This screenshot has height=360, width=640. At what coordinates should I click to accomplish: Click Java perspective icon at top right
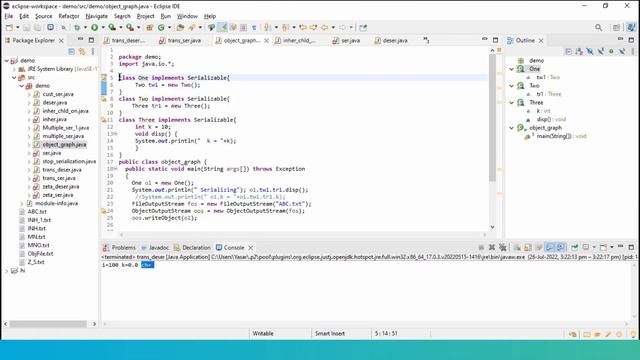(x=631, y=27)
